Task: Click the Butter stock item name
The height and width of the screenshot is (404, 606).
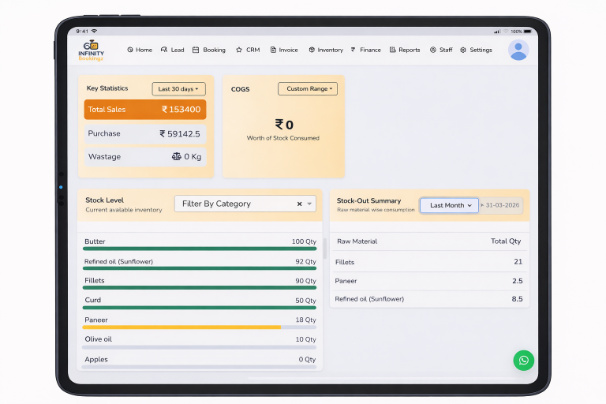Action: pyautogui.click(x=95, y=241)
